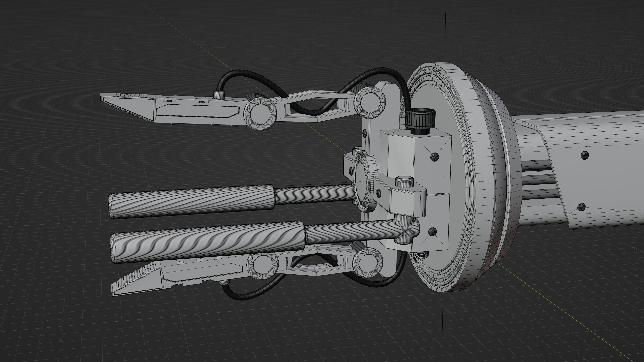Select the vertical pin on the clamp bracket
The height and width of the screenshot is (362, 644).
tap(405, 182)
